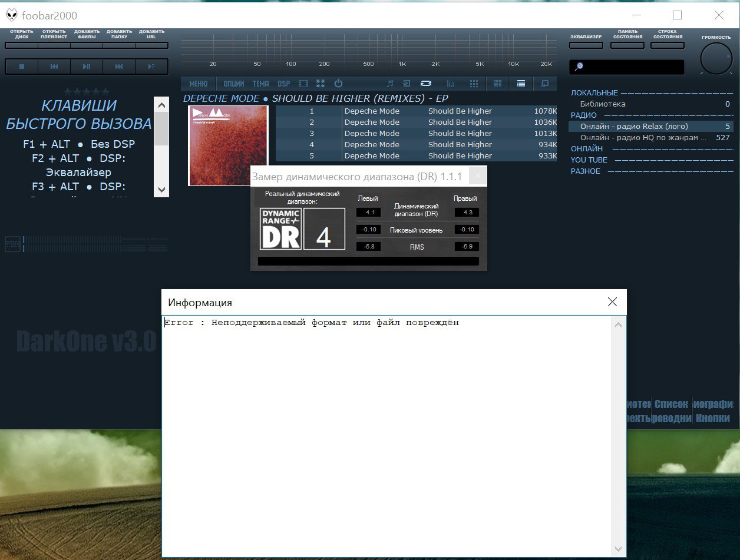Click the plain list view icon
The image size is (740, 560).
click(521, 84)
